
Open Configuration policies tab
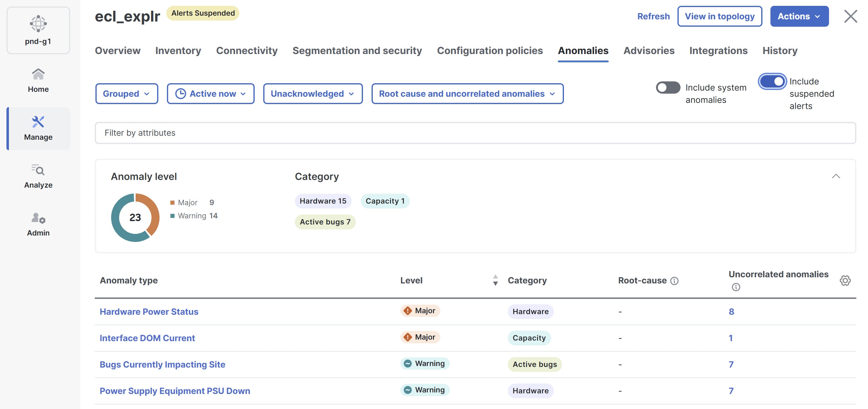[x=490, y=51]
